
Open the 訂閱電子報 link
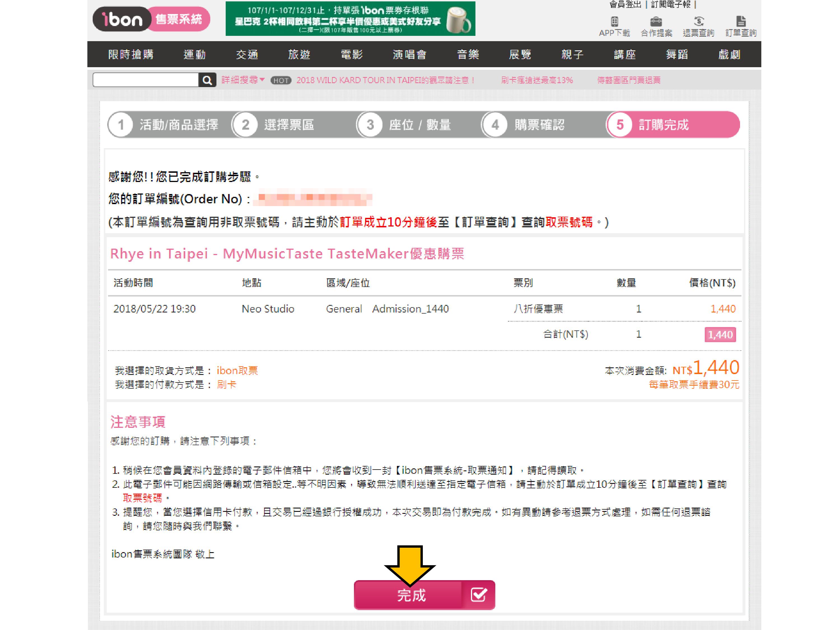[x=671, y=4]
